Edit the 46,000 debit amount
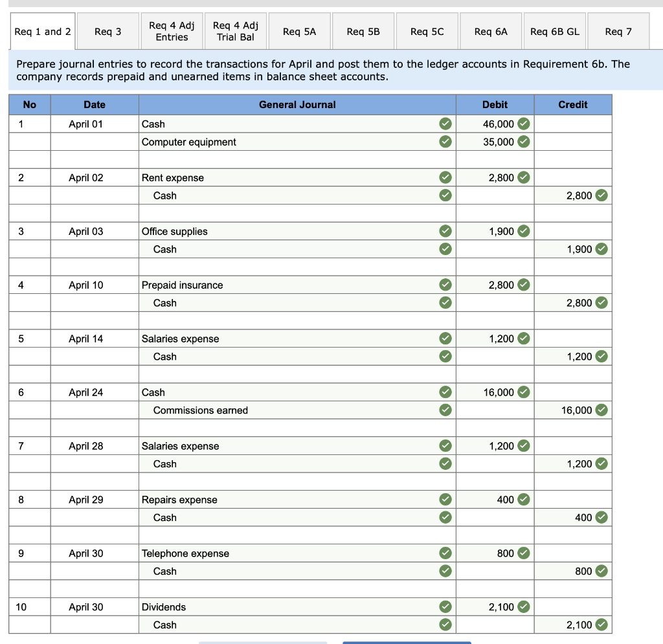Screen dimensions: 663x644 495,124
